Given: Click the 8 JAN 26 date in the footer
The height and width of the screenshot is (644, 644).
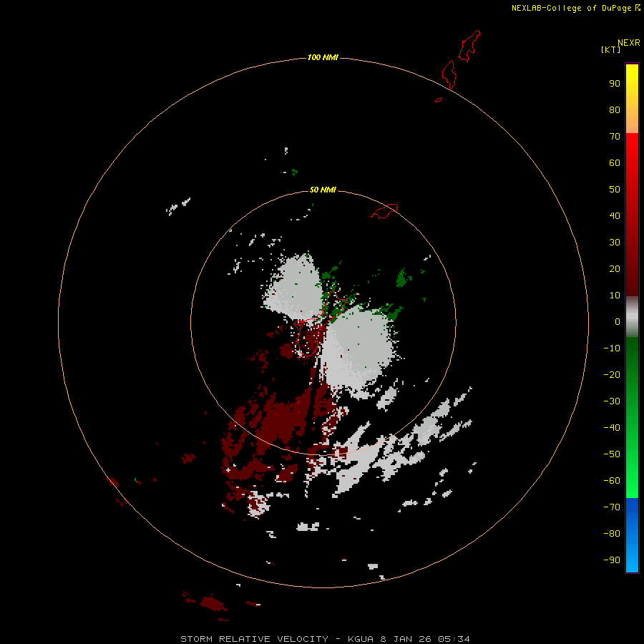Looking at the screenshot, I should [406, 639].
